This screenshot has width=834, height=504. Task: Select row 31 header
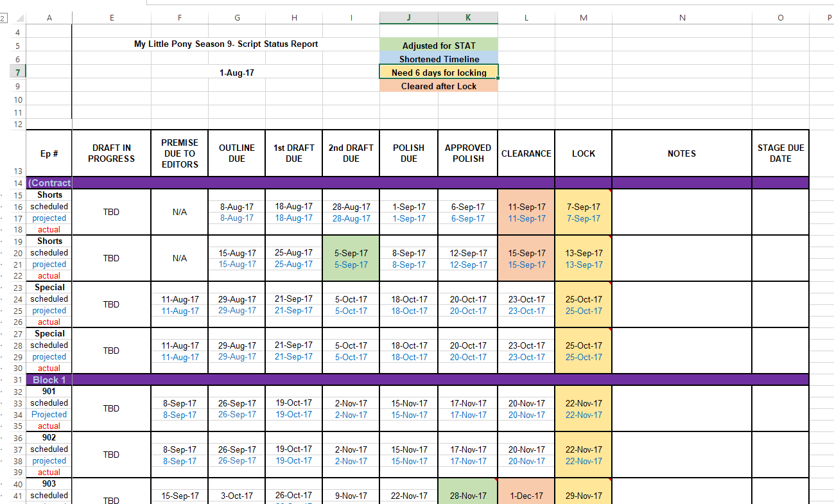pyautogui.click(x=17, y=380)
